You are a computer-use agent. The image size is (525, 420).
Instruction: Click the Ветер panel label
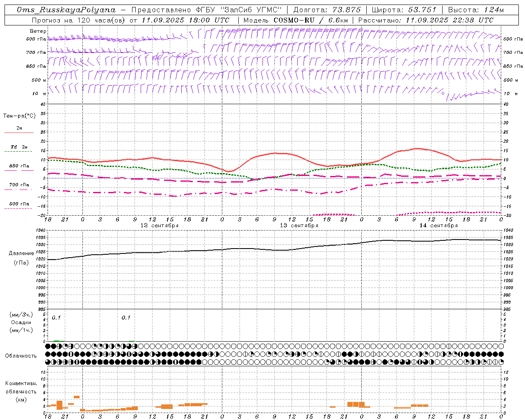coord(38,31)
